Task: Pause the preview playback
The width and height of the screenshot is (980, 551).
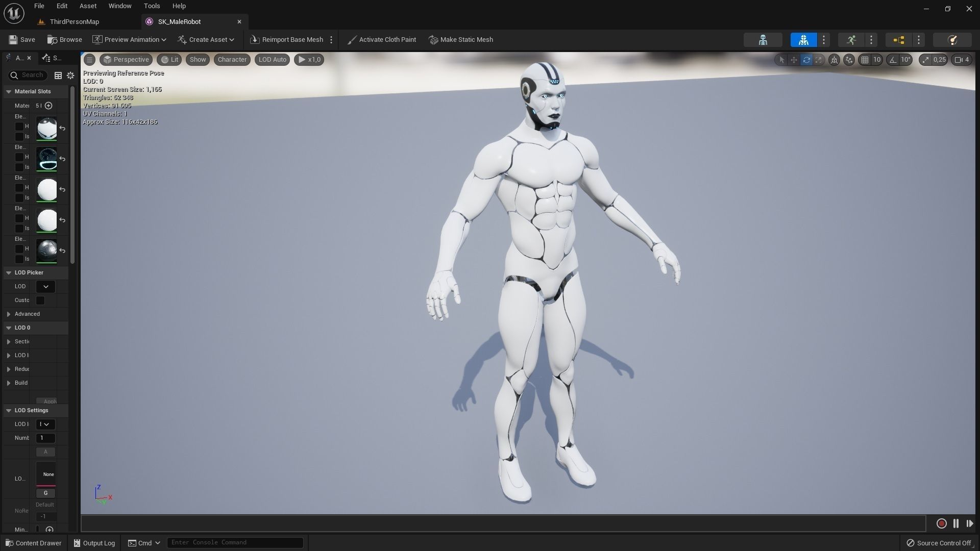Action: point(956,523)
